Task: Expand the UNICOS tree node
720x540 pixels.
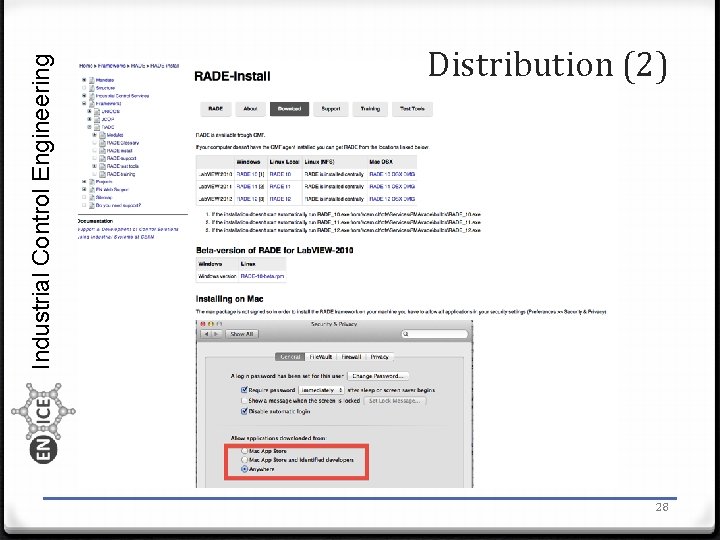Action: (90, 111)
